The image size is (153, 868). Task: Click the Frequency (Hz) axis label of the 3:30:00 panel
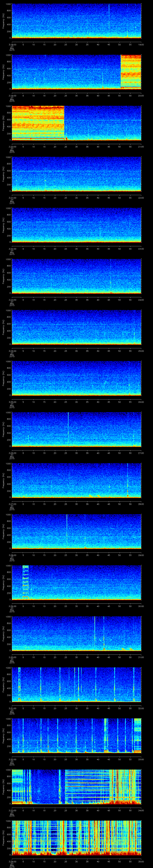click(4, 633)
